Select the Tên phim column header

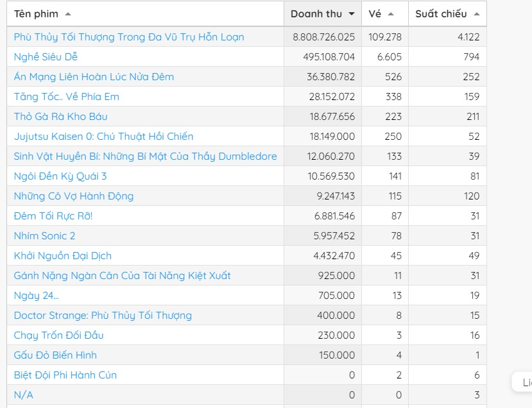point(145,13)
